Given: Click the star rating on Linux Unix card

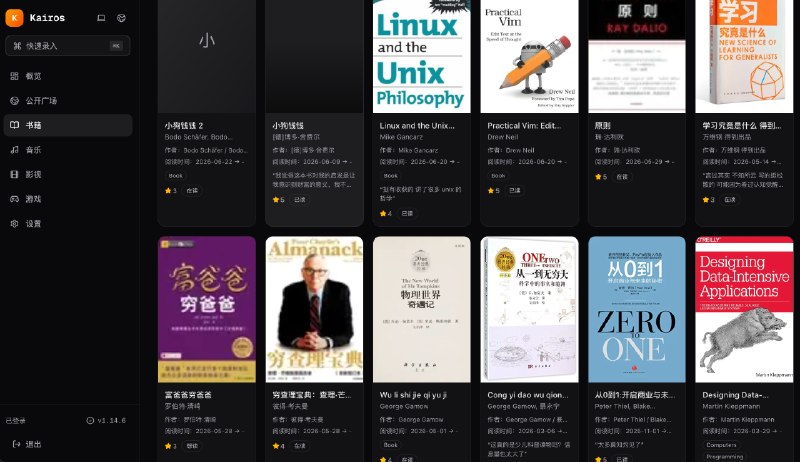Looking at the screenshot, I should click(386, 214).
